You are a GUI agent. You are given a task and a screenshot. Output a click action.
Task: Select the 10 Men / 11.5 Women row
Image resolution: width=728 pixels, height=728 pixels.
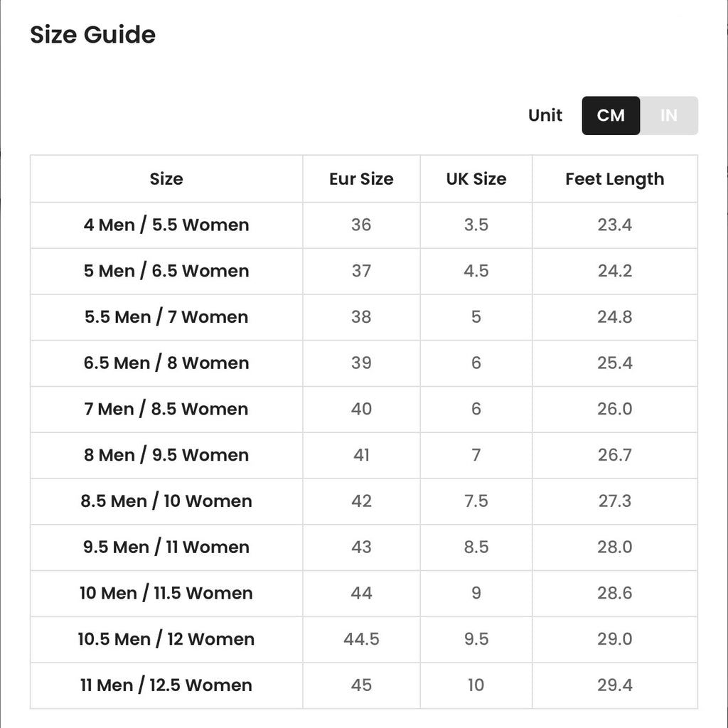364,594
